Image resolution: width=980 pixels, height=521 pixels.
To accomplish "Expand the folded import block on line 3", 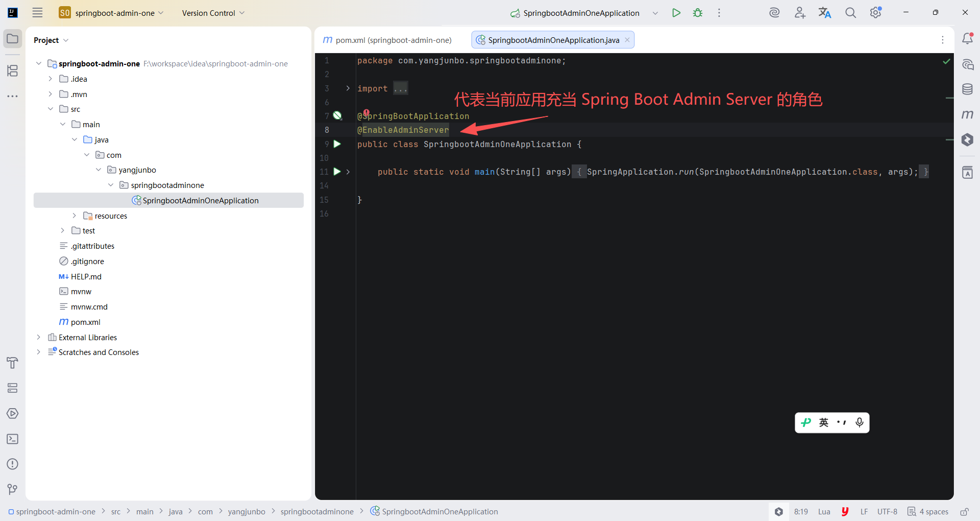I will (348, 88).
